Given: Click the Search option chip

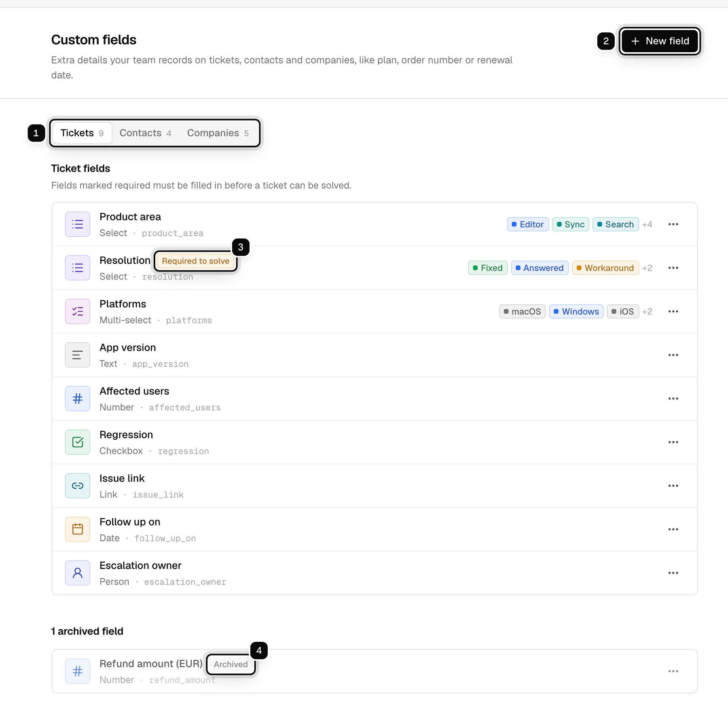Looking at the screenshot, I should click(x=616, y=224).
